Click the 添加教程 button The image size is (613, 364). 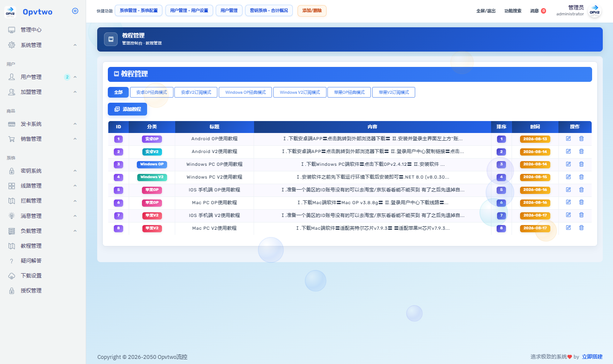[x=127, y=109]
